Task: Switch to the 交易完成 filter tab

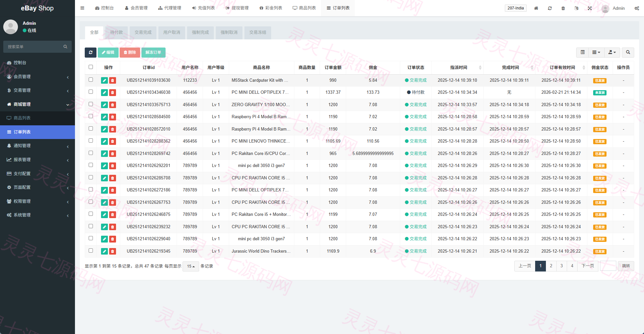Action: pyautogui.click(x=143, y=33)
